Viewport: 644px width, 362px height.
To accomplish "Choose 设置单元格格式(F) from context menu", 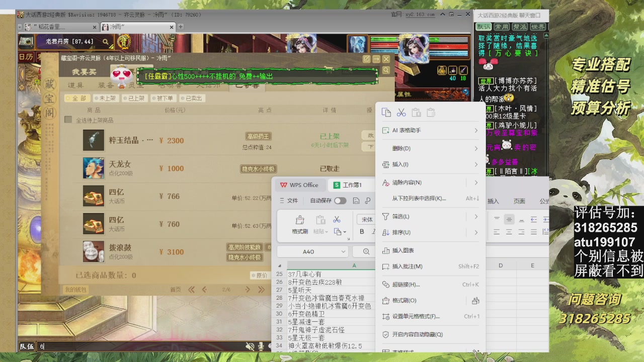I will point(416,316).
